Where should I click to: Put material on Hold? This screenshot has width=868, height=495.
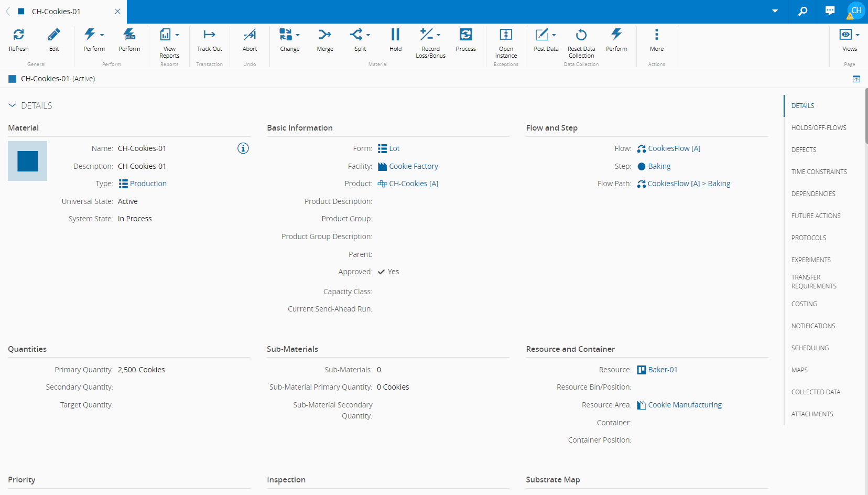tap(395, 35)
